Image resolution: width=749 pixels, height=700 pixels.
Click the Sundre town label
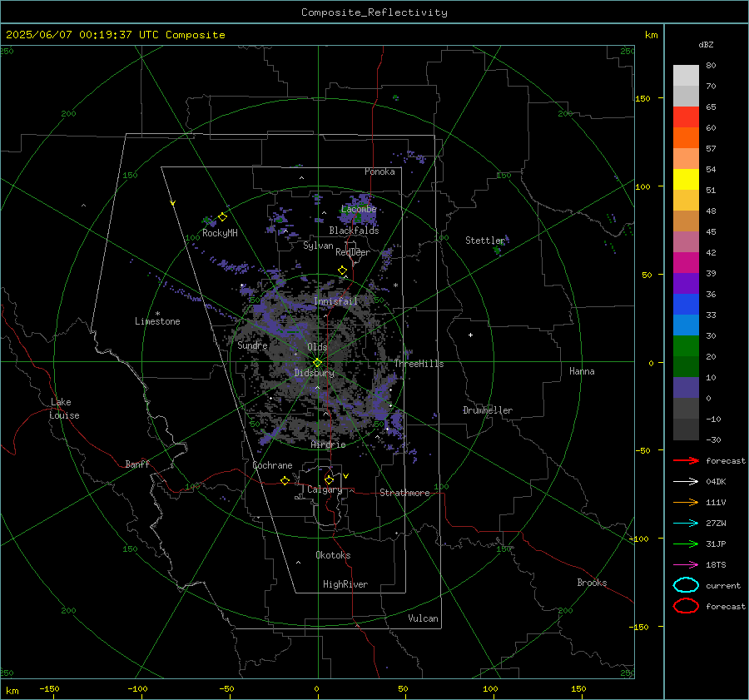252,345
